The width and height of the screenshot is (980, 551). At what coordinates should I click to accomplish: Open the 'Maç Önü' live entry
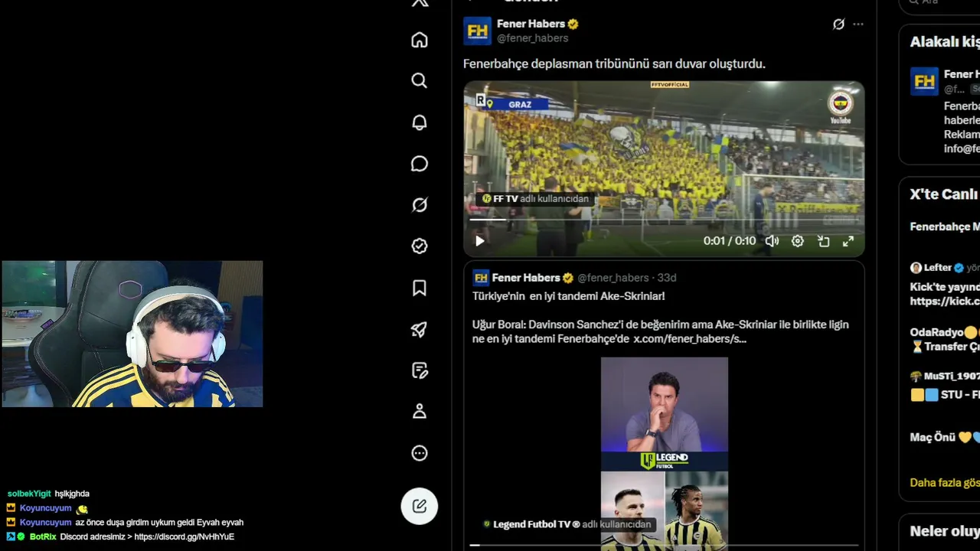(x=945, y=438)
